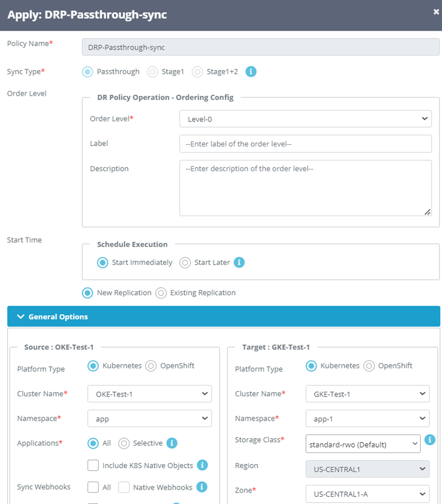Viewport: 442px width, 504px height.
Task: Open the Region dropdown US-CENTRAL1
Action: [x=368, y=469]
